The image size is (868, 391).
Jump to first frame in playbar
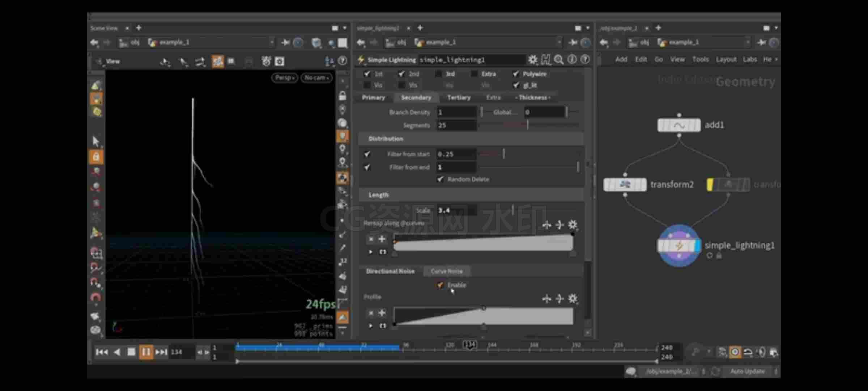102,352
